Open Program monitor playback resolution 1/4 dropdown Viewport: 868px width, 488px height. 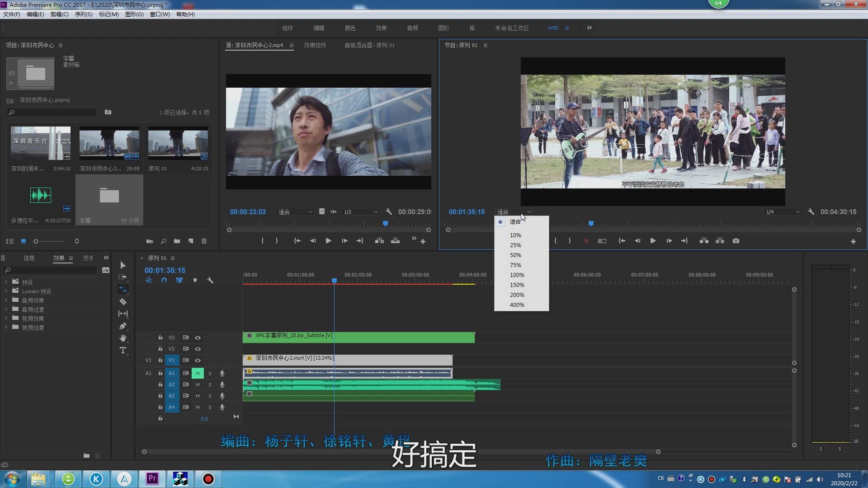click(783, 212)
